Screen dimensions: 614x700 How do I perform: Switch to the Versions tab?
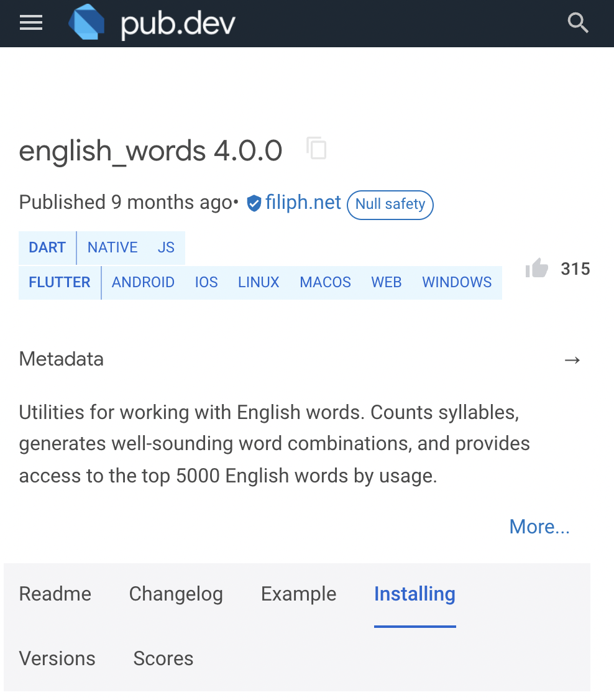57,659
